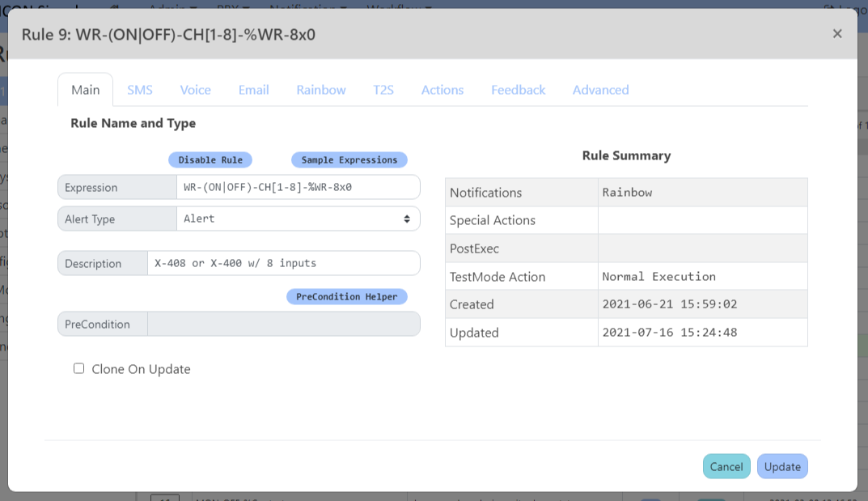Show Sample Expressions

[x=349, y=160]
